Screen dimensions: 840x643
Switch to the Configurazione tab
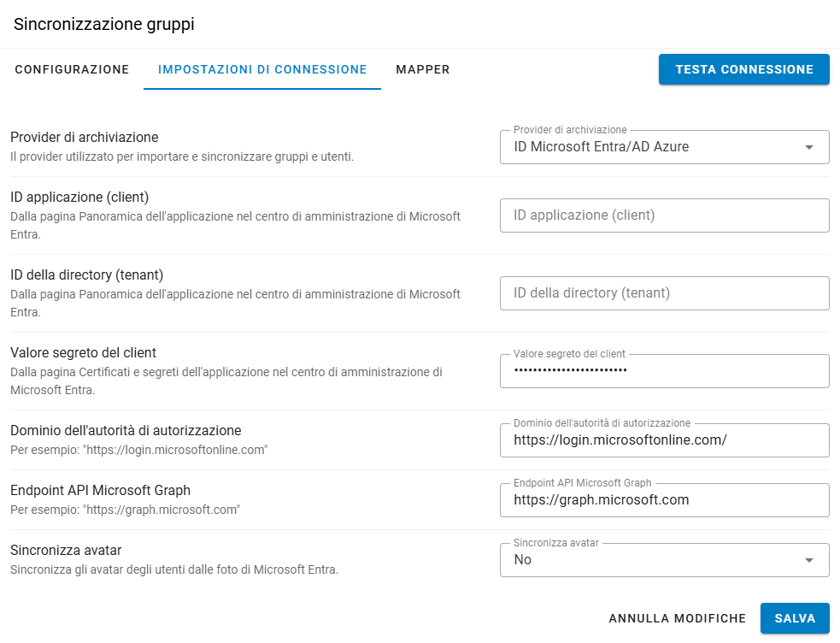click(x=72, y=69)
